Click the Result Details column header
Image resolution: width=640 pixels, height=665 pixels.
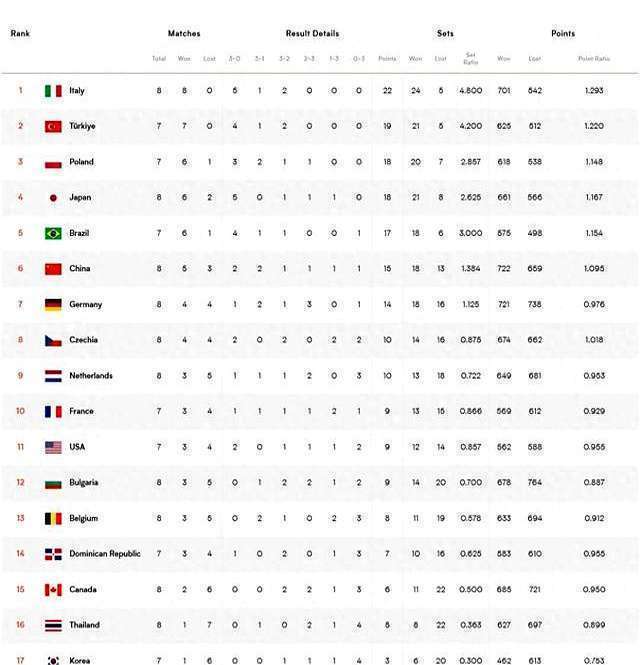[312, 34]
